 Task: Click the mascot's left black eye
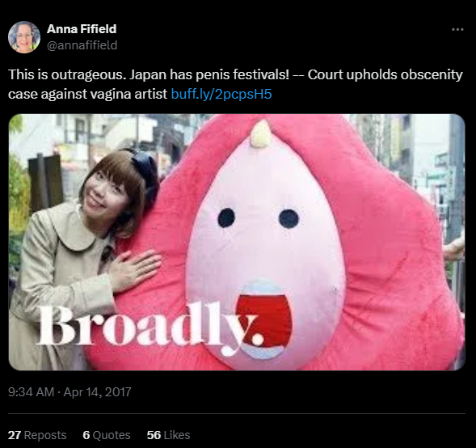[x=226, y=218]
